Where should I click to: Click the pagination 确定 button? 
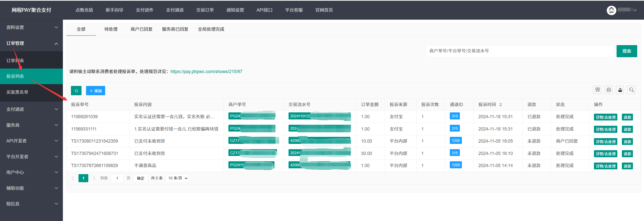tap(141, 178)
